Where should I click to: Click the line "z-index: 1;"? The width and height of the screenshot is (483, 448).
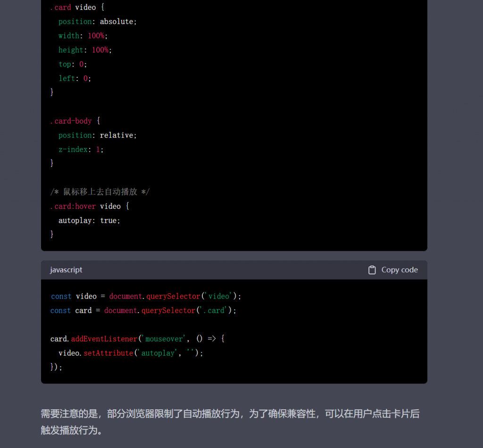[x=81, y=149]
